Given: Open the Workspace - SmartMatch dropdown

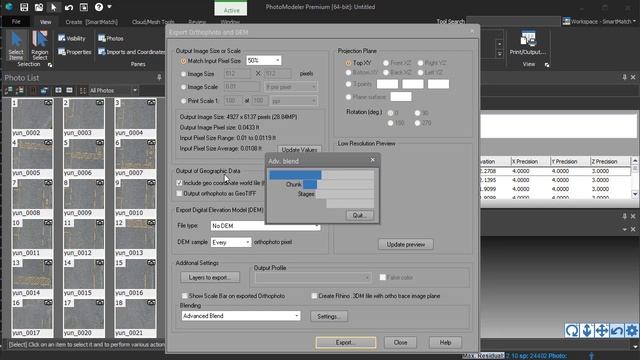Looking at the screenshot, I should (599, 21).
